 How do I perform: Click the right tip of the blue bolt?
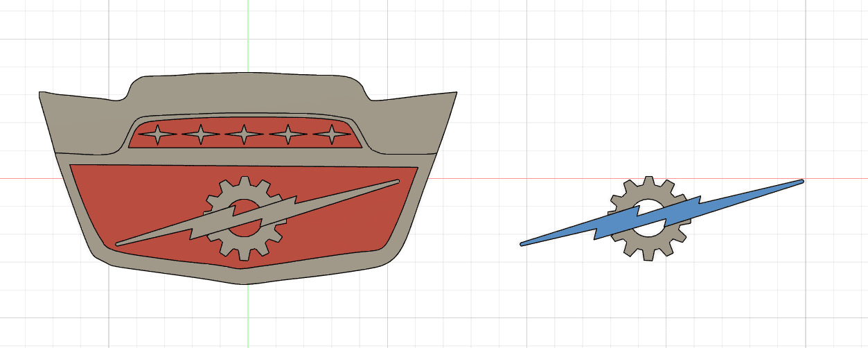(x=800, y=182)
